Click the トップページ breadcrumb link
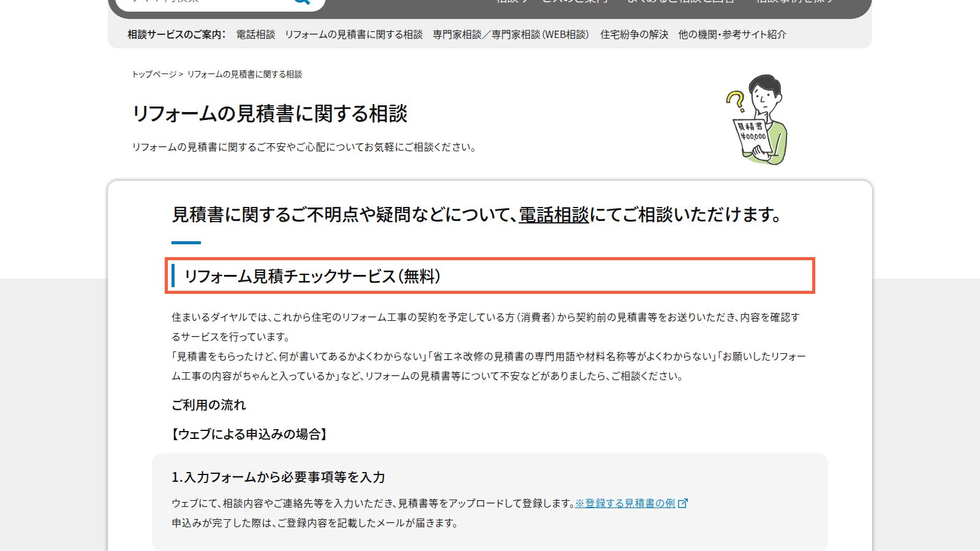The height and width of the screenshot is (551, 980). [x=154, y=74]
